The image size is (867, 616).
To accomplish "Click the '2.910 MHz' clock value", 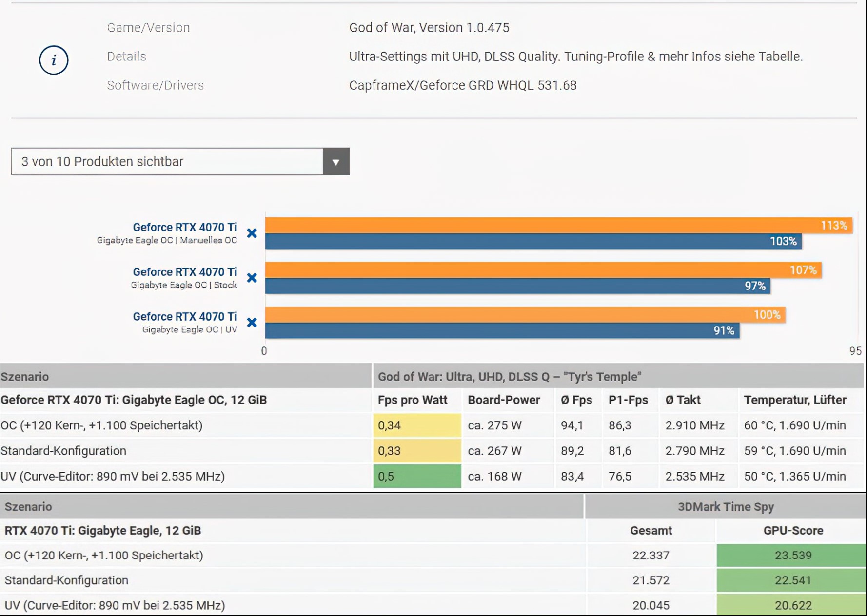I will (x=695, y=425).
